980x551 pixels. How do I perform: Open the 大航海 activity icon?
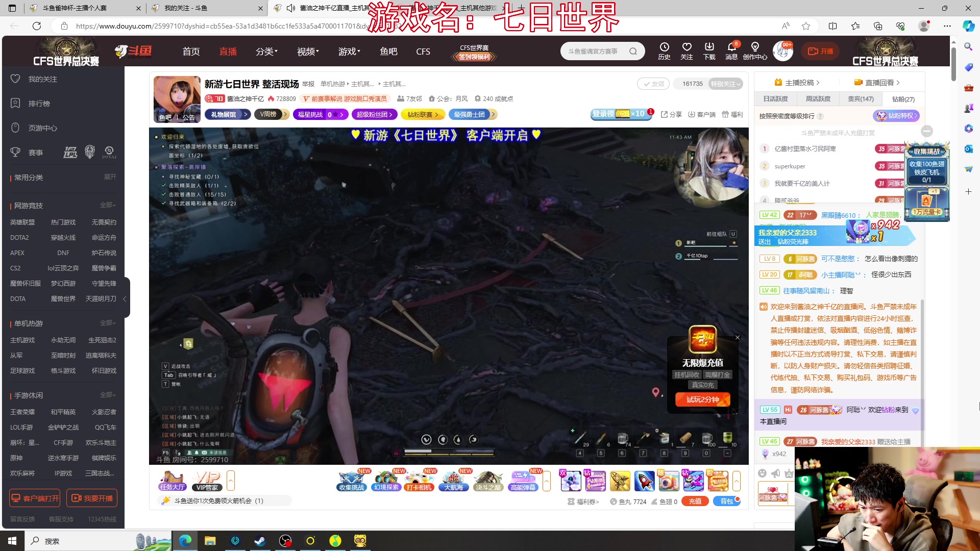tap(453, 481)
